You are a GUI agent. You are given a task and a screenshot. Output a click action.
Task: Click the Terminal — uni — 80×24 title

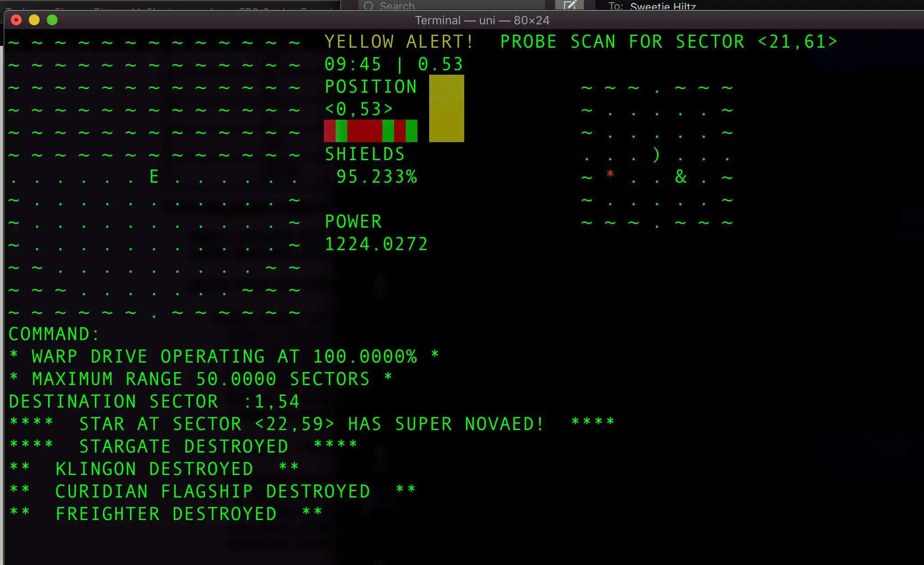(482, 20)
